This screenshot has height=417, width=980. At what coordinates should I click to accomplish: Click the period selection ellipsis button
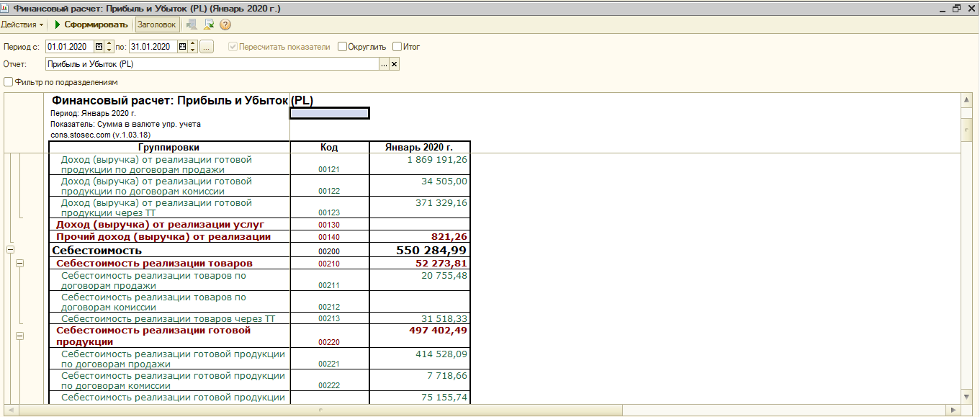207,47
